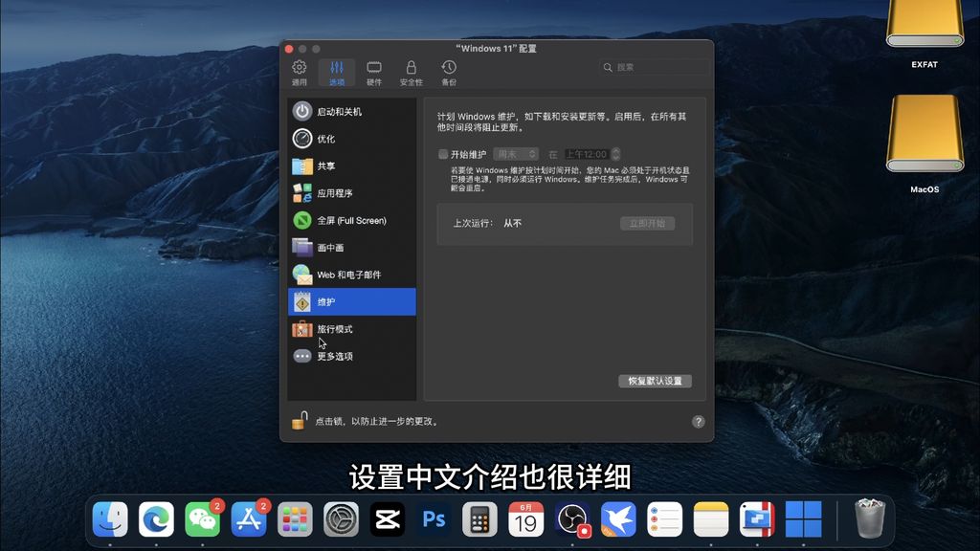Select the 共享 sharing section
980x551 pixels.
point(352,165)
